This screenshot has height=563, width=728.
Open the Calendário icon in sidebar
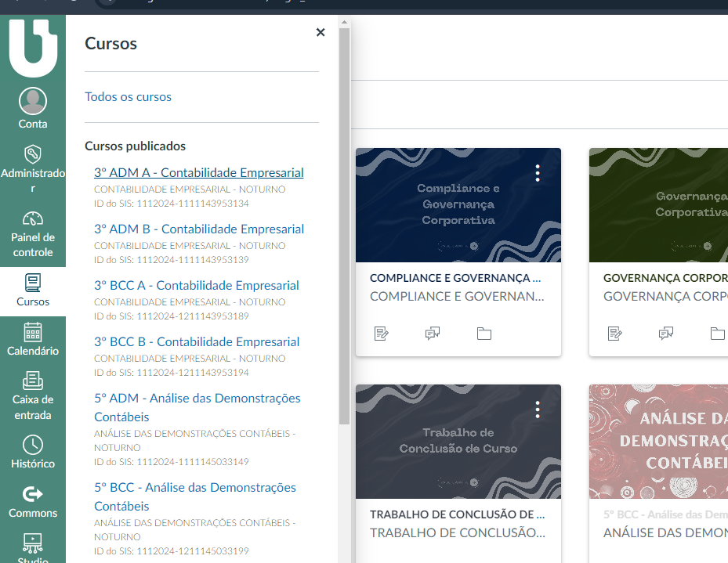[x=33, y=332]
